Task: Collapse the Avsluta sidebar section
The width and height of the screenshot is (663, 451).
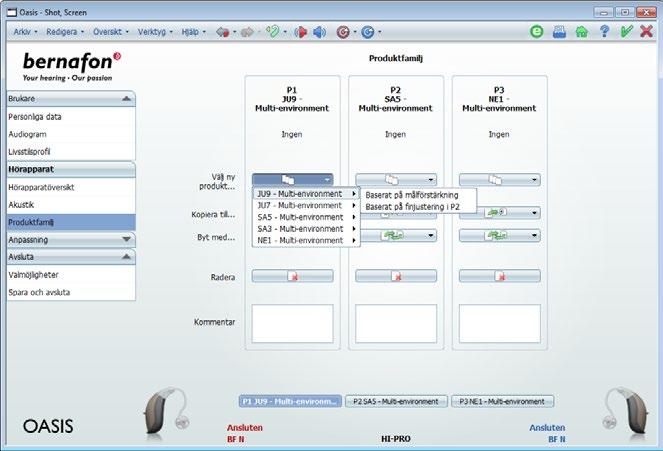Action: coord(126,257)
